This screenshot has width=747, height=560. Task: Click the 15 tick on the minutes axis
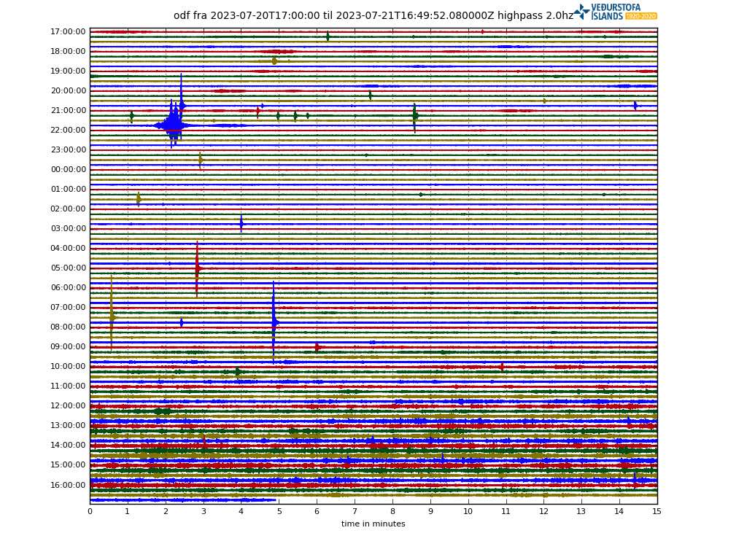point(657,512)
